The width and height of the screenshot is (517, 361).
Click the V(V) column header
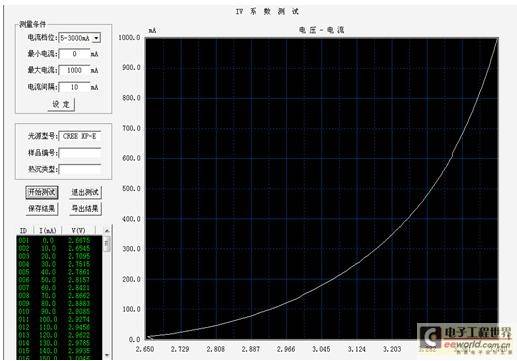[79, 231]
